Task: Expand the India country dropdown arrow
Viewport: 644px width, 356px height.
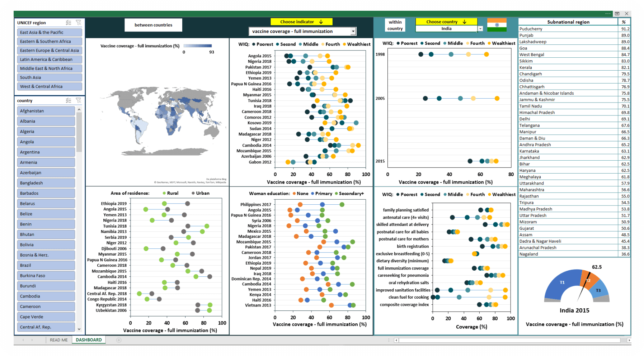Action: point(480,29)
